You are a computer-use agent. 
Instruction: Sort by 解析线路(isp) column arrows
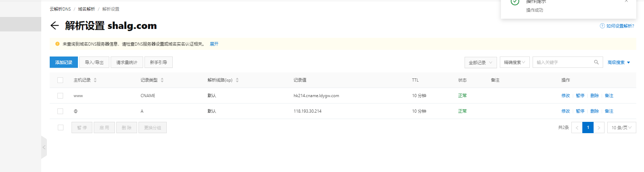click(237, 80)
